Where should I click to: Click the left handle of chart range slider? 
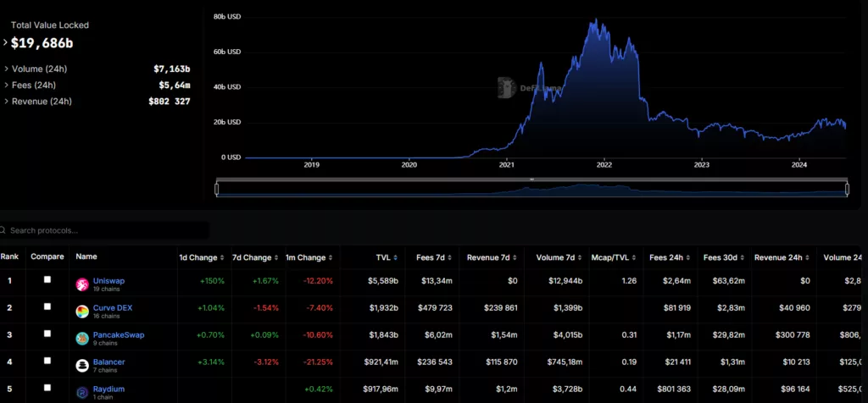pos(217,189)
